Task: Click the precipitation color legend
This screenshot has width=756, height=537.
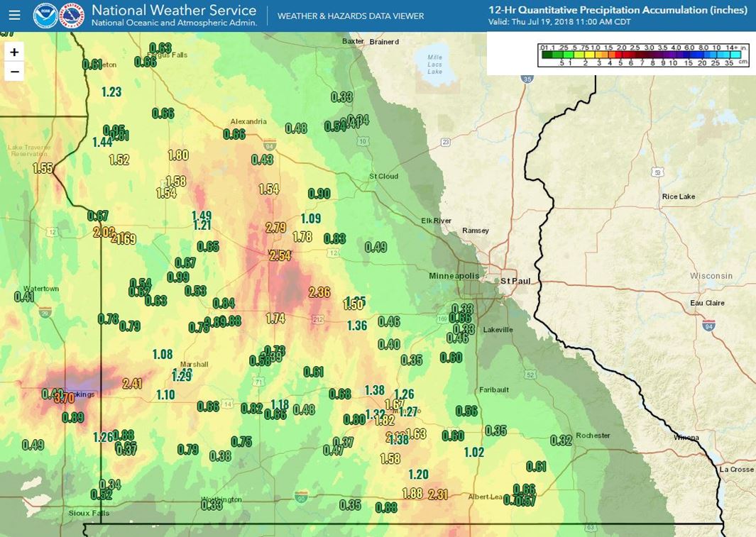Action: (x=644, y=55)
